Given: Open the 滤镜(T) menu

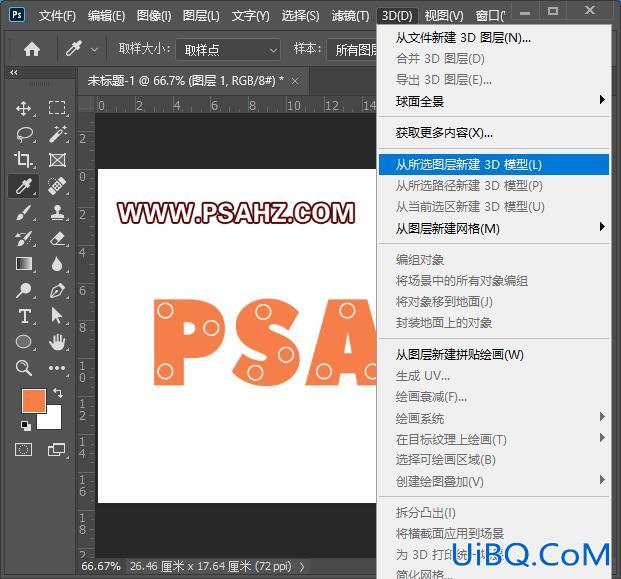Looking at the screenshot, I should click(x=350, y=16).
